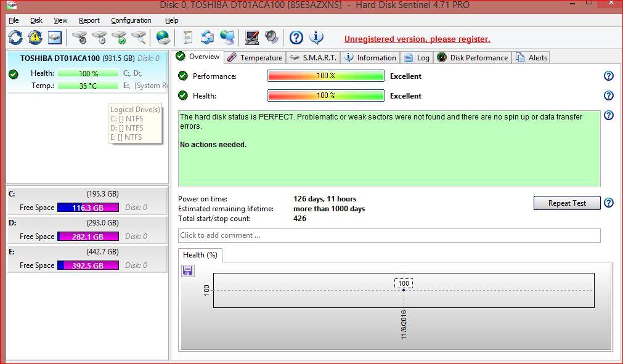Click the globe over disk toolbar icon

pyautogui.click(x=163, y=38)
